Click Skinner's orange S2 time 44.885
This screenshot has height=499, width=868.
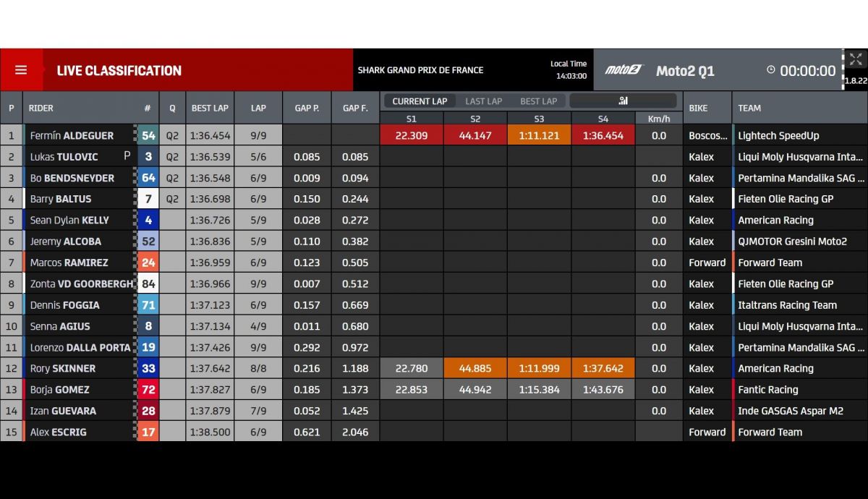coord(475,368)
